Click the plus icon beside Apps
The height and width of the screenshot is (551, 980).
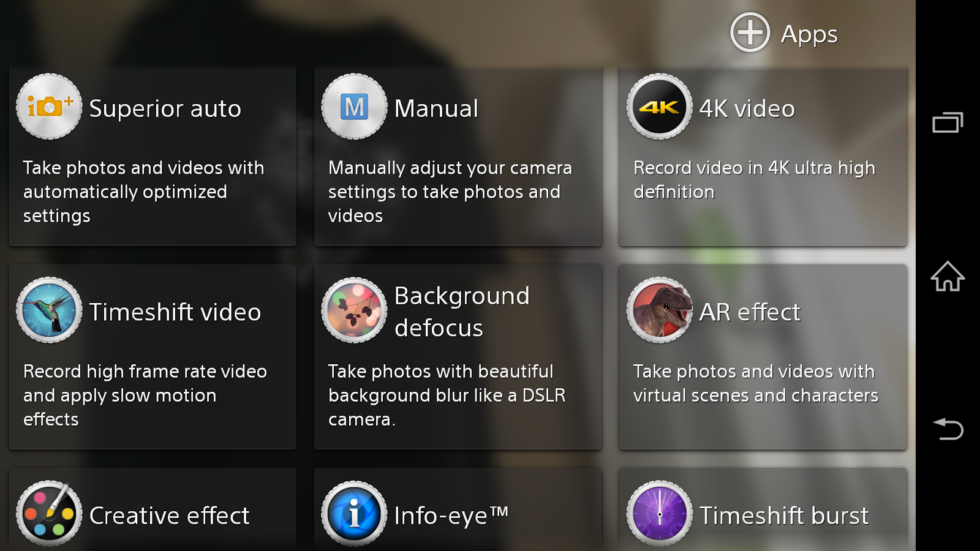pyautogui.click(x=750, y=32)
